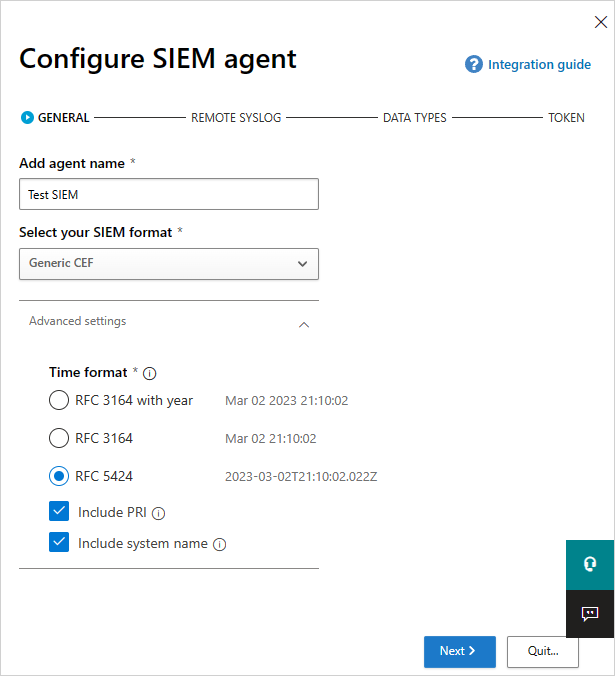Choose RFC 5424 time format
This screenshot has height=676, width=615.
(59, 476)
